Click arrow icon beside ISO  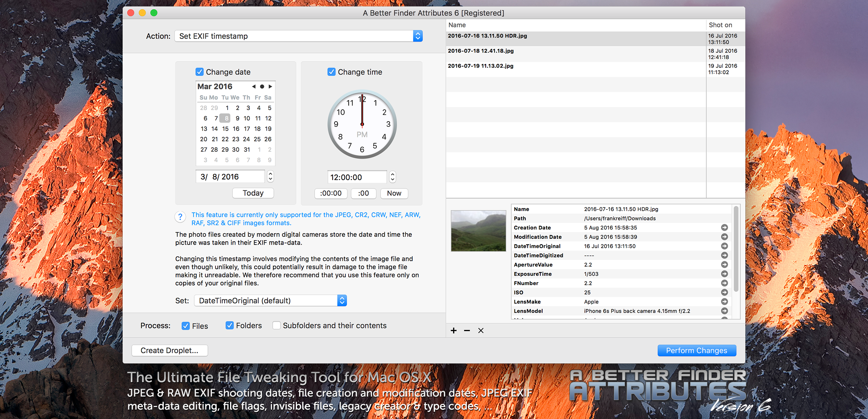point(724,292)
